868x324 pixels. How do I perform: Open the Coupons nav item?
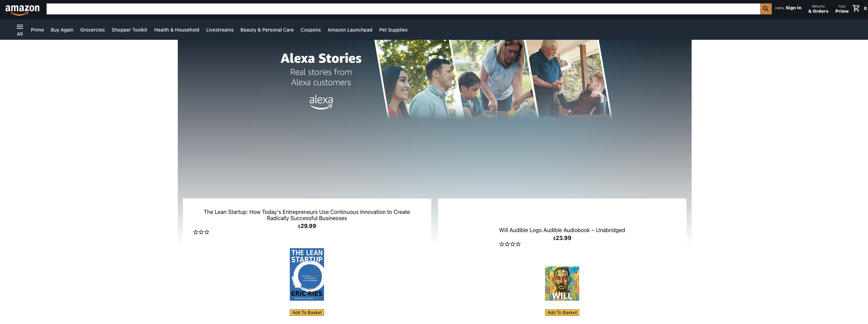coord(311,30)
